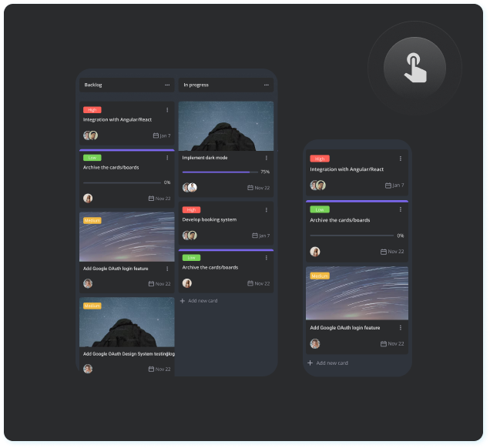Open kebab menu on Backlog Archive the cards/boards card
490x448 pixels.
coord(167,158)
